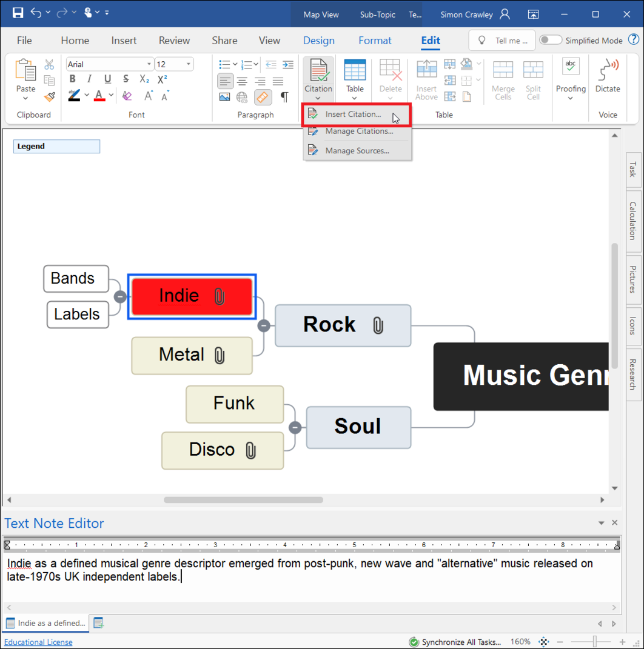Click the zoom slider in status bar
This screenshot has height=649, width=644.
coord(594,642)
